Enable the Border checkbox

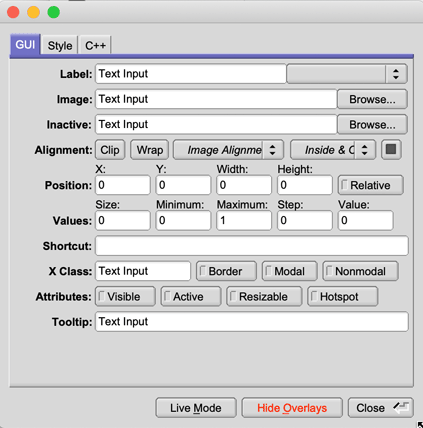(226, 271)
